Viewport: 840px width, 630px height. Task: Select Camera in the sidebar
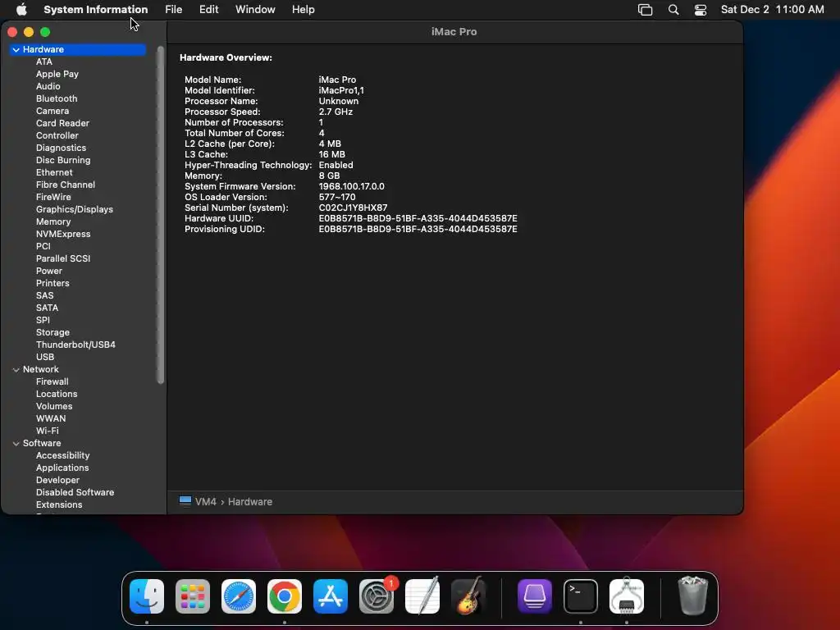click(x=52, y=111)
